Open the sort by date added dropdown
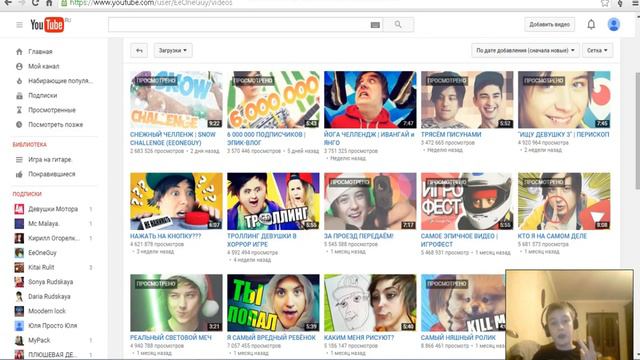This screenshot has width=640, height=360. tap(525, 51)
